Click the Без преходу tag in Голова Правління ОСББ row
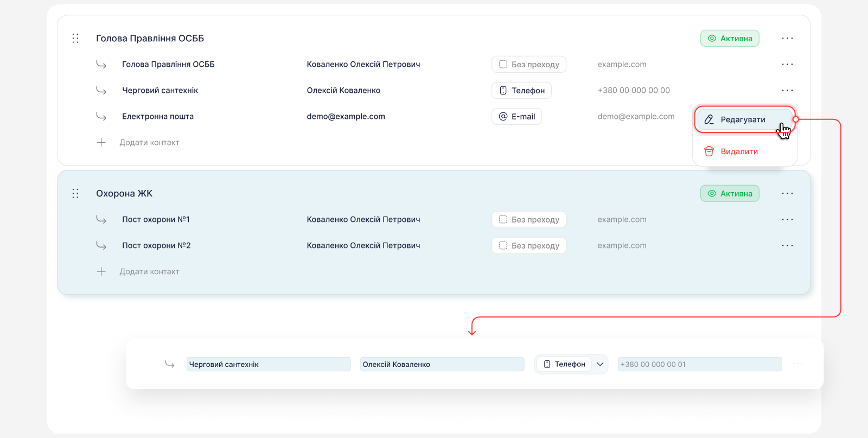Viewport: 868px width, 438px height. coord(529,64)
